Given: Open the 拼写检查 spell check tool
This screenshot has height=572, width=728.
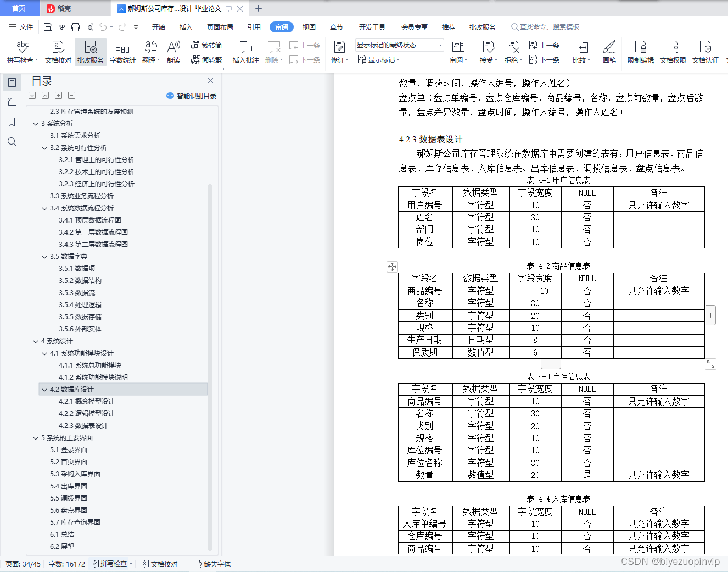Looking at the screenshot, I should [x=23, y=53].
